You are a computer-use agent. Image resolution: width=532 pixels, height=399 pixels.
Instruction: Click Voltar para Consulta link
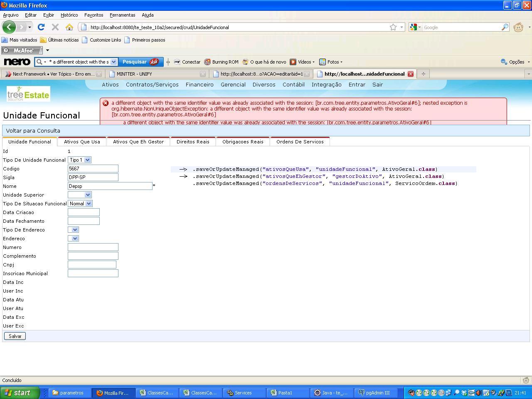pos(33,131)
